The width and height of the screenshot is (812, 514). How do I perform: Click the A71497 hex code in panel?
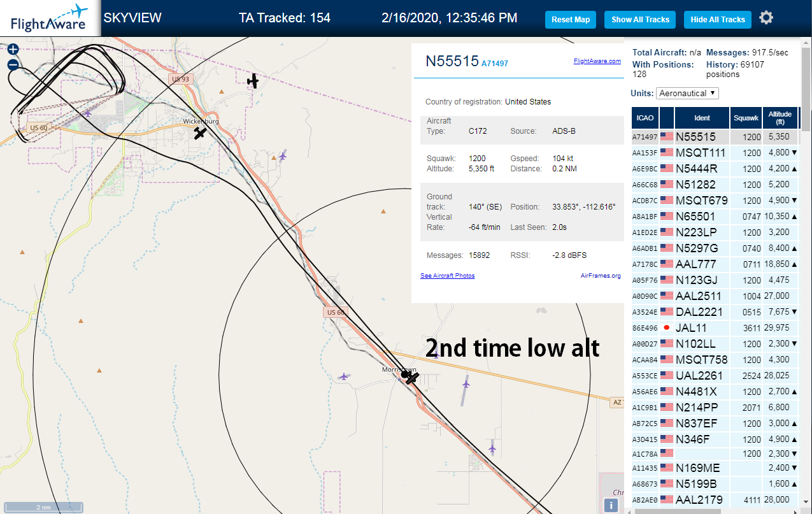click(494, 64)
